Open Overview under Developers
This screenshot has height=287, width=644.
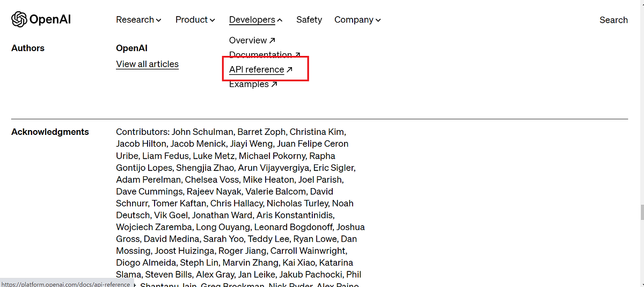click(x=252, y=40)
